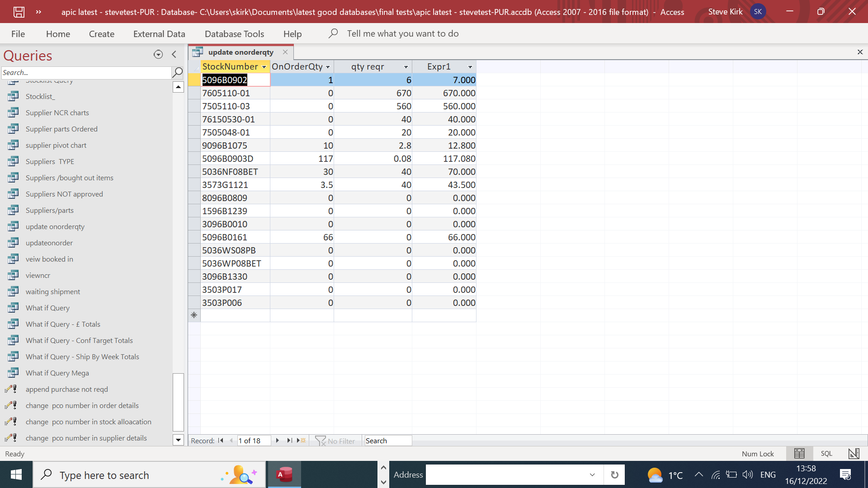This screenshot has height=488, width=868.
Task: Select the supplier pivot chart query icon
Action: click(13, 145)
